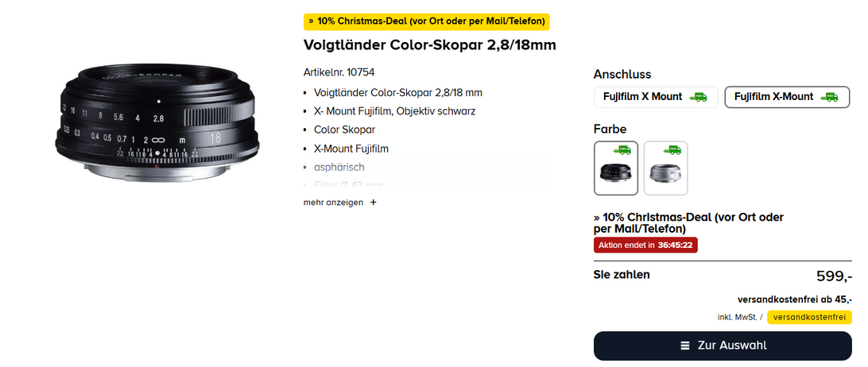Click truck icon in Fujifilm X Mount option
868x367 pixels.
698,97
